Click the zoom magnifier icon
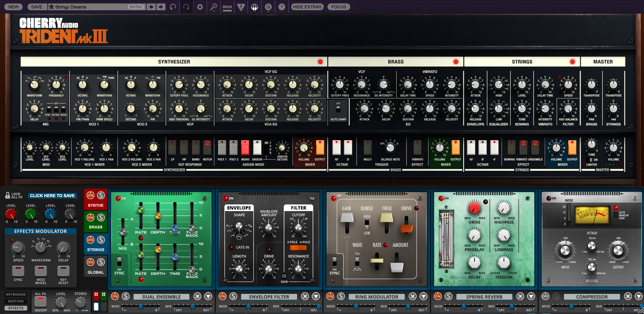Screen dimensions: 644x314 click(214, 7)
